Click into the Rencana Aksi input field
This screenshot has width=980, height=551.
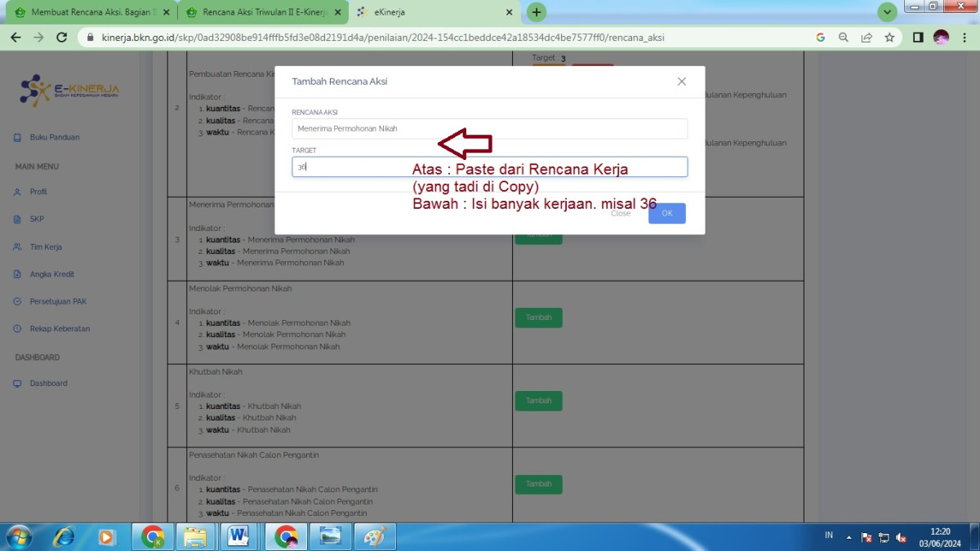coord(489,129)
